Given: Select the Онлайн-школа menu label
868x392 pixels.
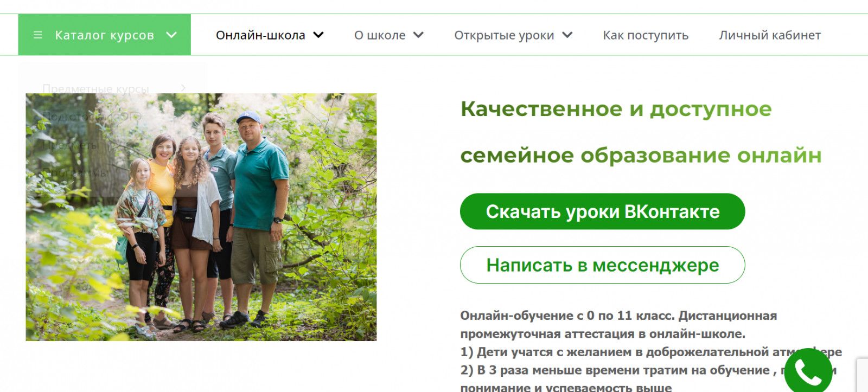Looking at the screenshot, I should click(x=260, y=35).
